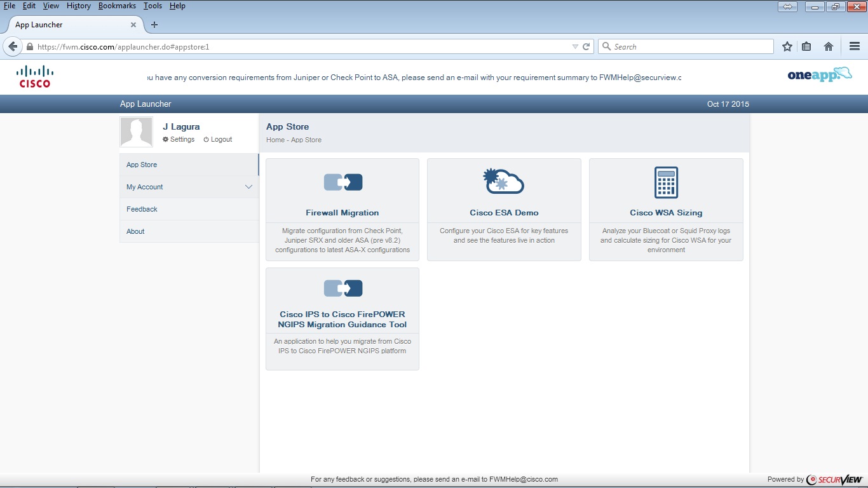This screenshot has height=488, width=868.
Task: Click the IPS migration tool description text
Action: tap(342, 346)
